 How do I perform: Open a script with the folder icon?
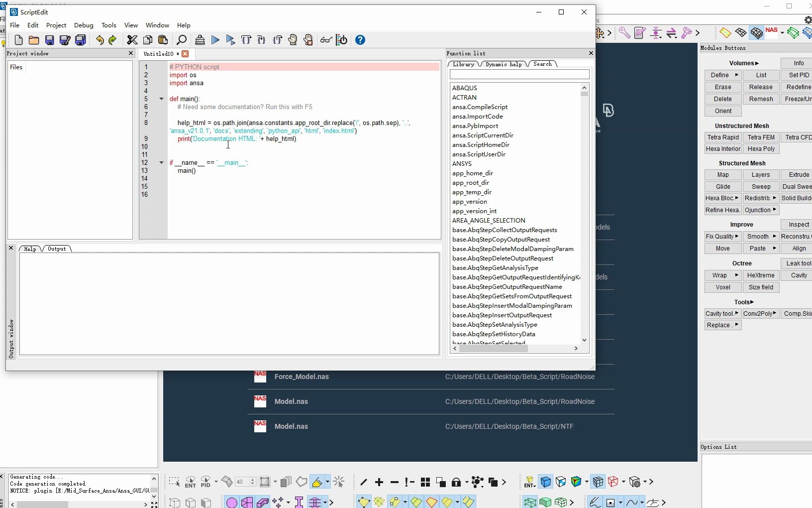(34, 40)
